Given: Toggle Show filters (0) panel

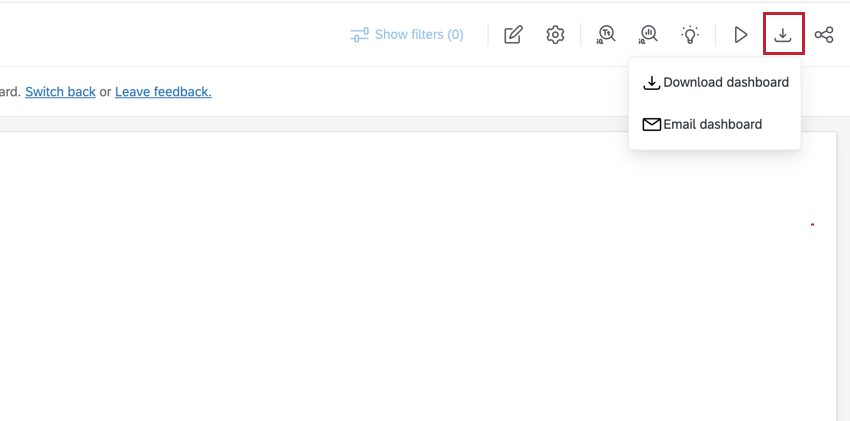Looking at the screenshot, I should (x=407, y=35).
